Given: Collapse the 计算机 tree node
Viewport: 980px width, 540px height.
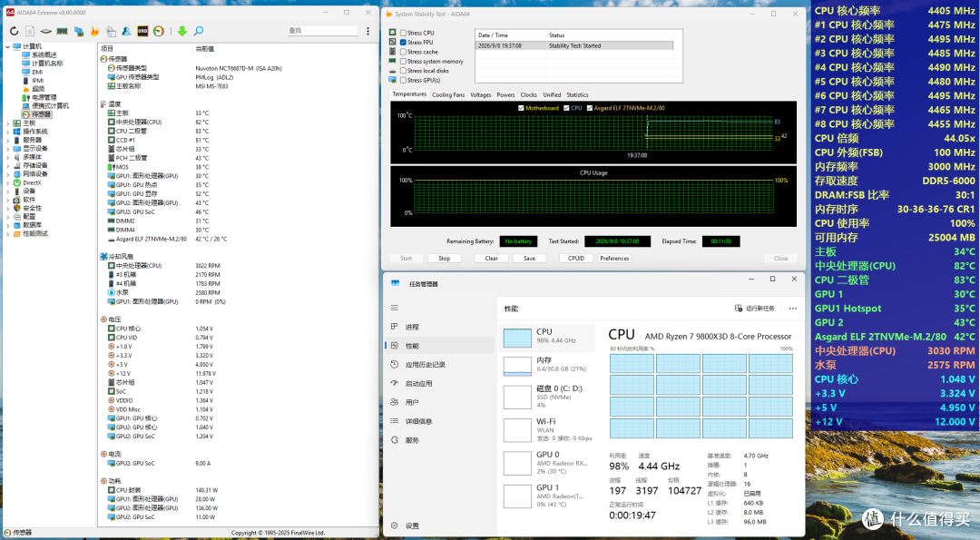Looking at the screenshot, I should tap(7, 46).
